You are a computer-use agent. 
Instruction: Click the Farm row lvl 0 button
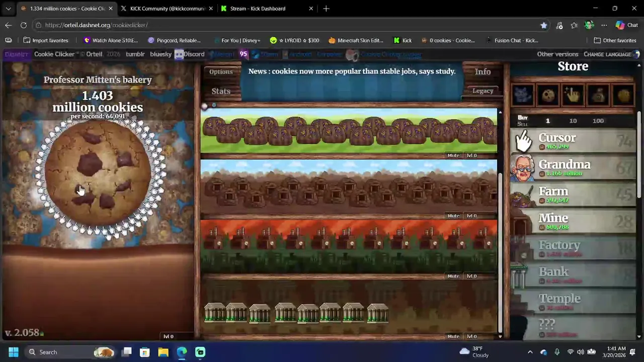click(x=471, y=155)
